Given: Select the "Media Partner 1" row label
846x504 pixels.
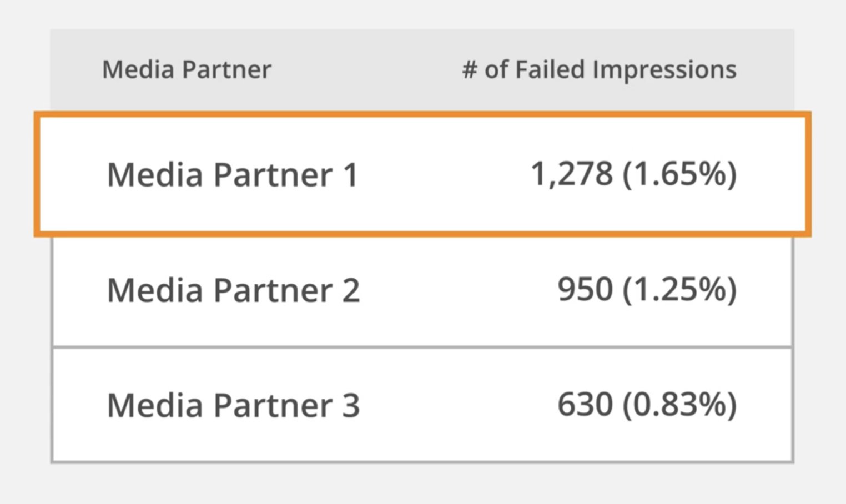Looking at the screenshot, I should tap(232, 175).
